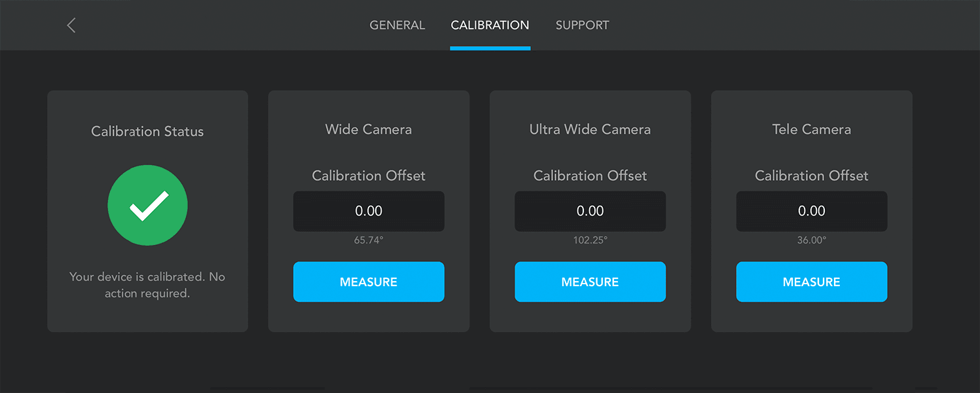Select the Wide Camera card title
Image resolution: width=980 pixels, height=393 pixels.
pyautogui.click(x=369, y=129)
